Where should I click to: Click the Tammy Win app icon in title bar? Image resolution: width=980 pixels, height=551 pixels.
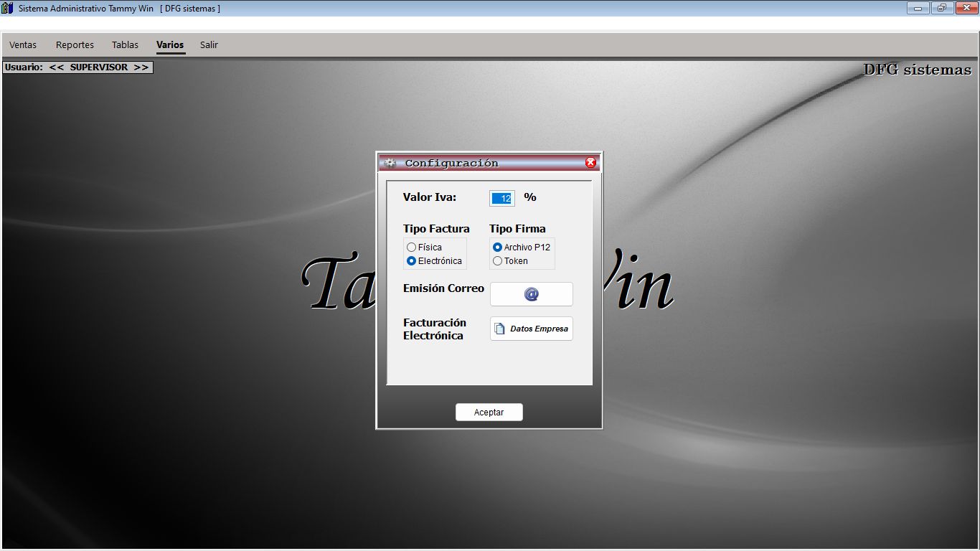(7, 8)
